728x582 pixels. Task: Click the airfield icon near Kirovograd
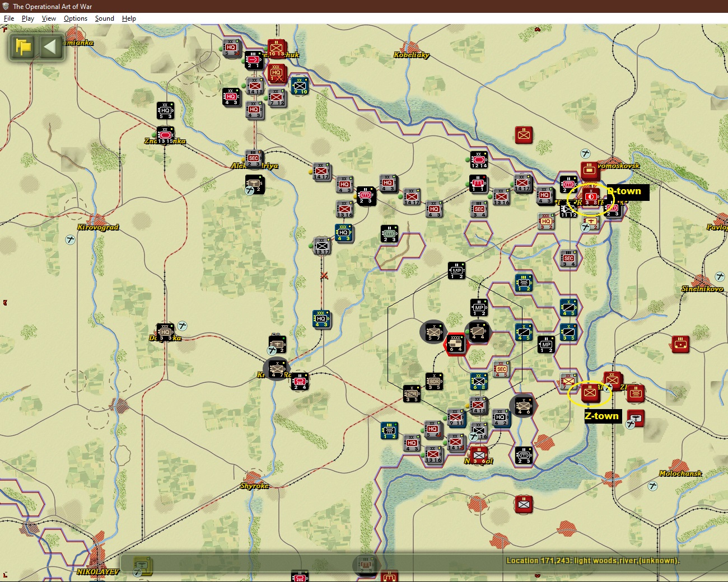71,240
